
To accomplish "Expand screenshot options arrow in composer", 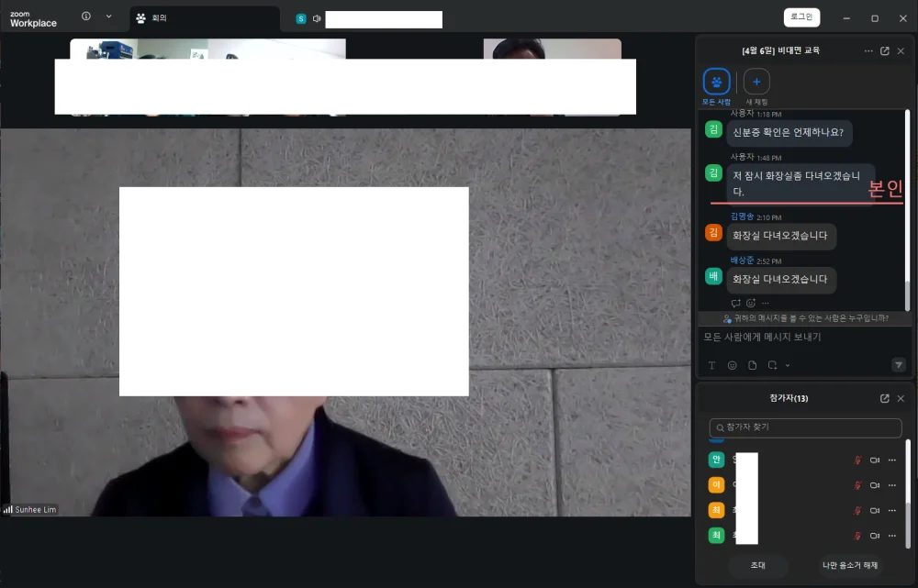I will click(788, 366).
